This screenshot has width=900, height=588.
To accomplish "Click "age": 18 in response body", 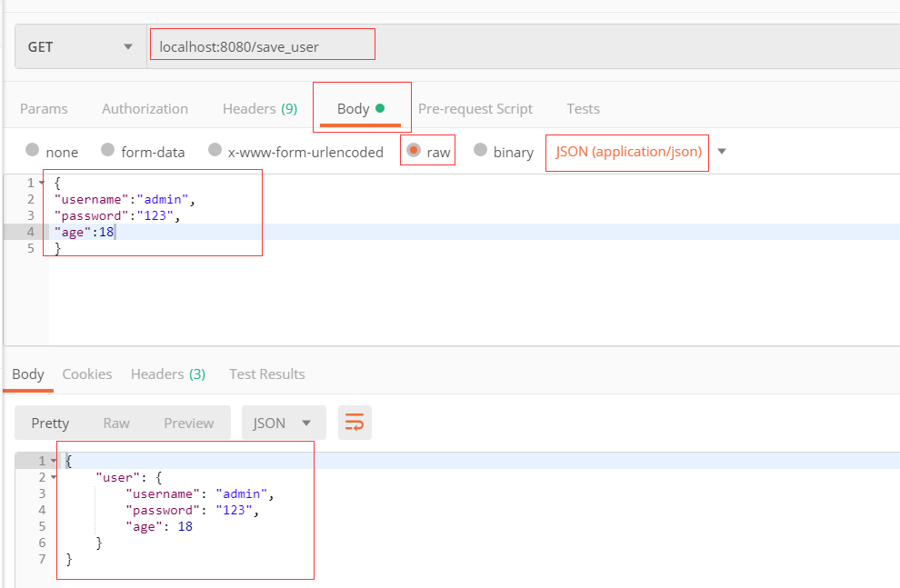I will coord(159,526).
